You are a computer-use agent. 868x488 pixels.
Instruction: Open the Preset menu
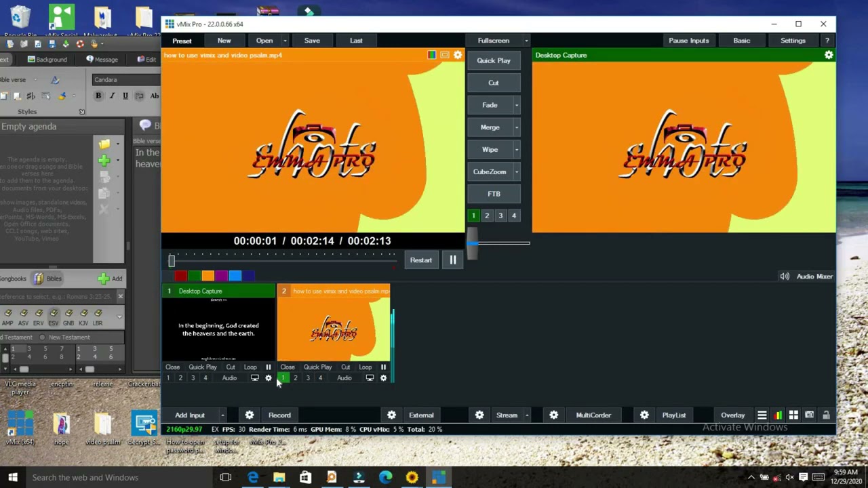(182, 41)
